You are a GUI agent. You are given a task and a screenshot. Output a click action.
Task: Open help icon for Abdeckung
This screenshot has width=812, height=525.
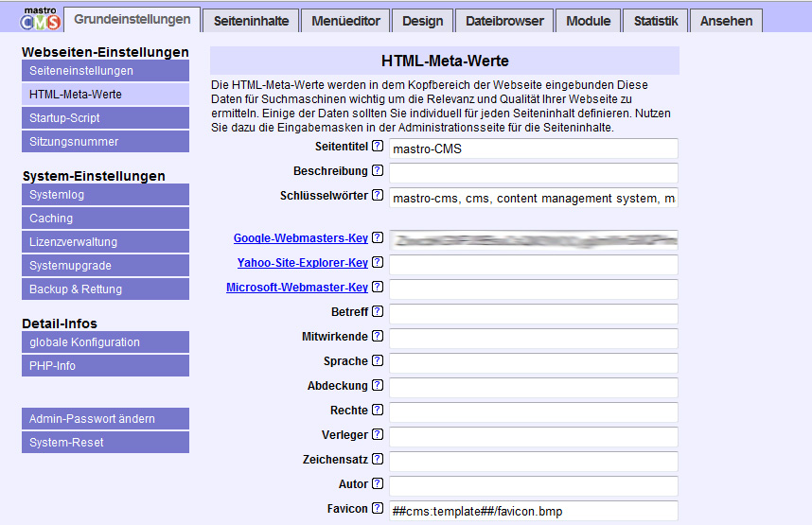click(x=378, y=385)
